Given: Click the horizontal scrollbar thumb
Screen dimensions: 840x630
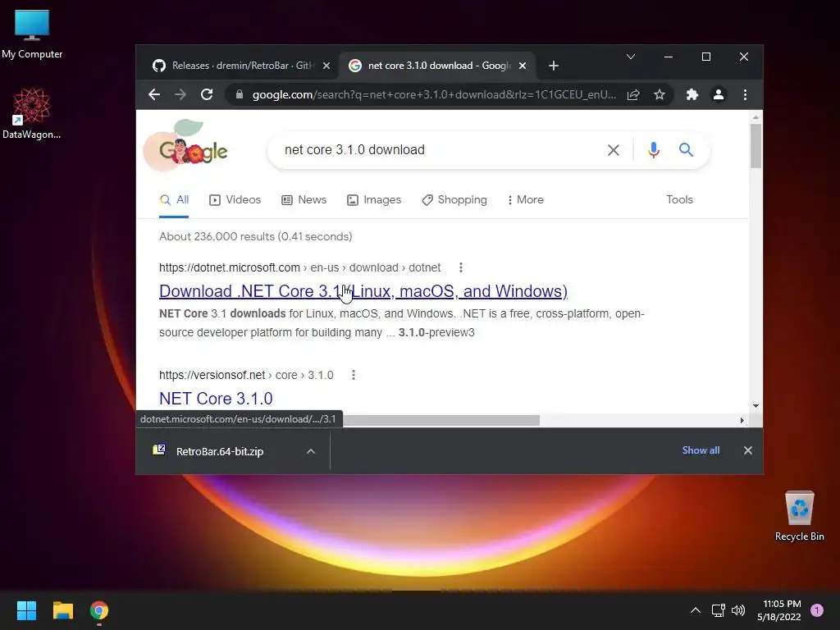Looking at the screenshot, I should pyautogui.click(x=441, y=421).
